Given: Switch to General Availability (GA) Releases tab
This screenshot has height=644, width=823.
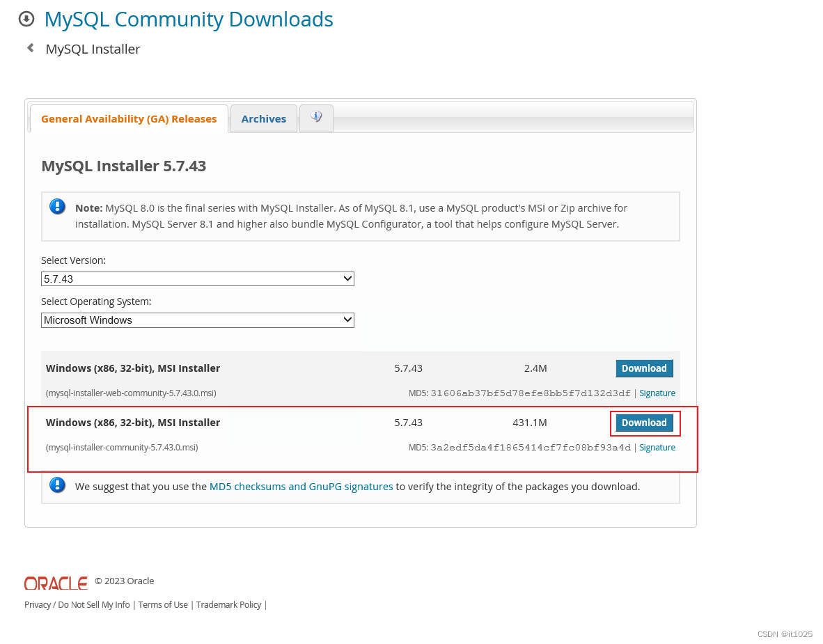Looking at the screenshot, I should coord(129,118).
